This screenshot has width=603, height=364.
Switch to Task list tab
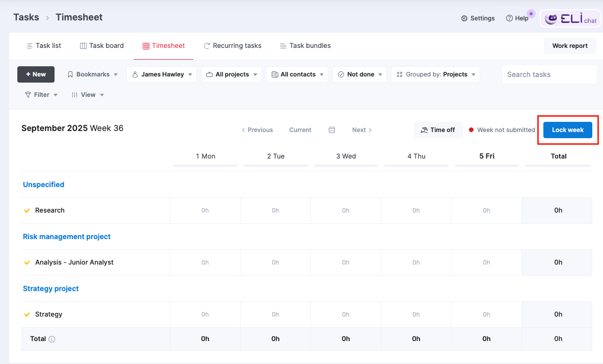(x=43, y=46)
